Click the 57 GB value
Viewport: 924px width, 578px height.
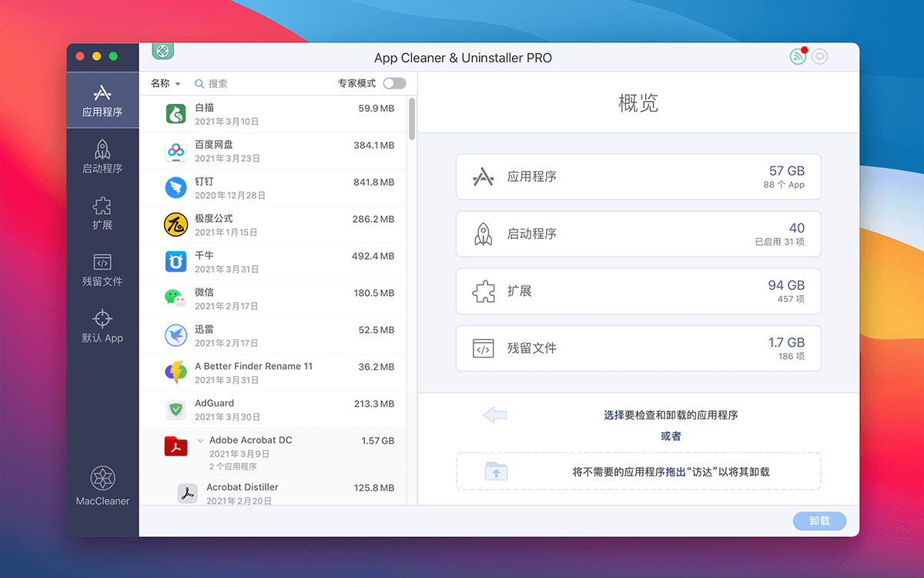click(x=787, y=171)
